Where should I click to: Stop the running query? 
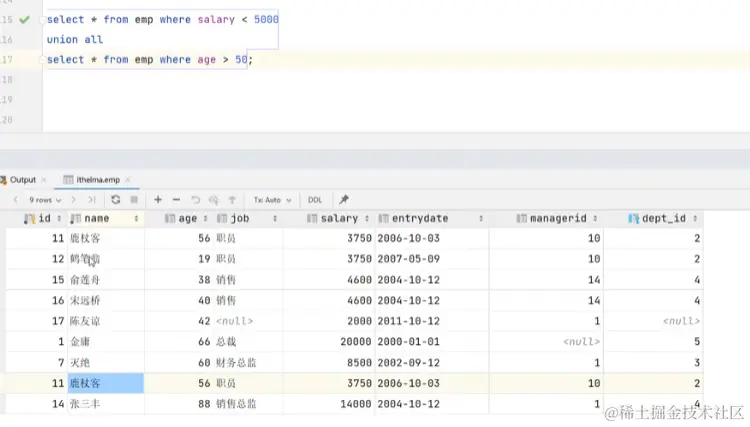coord(134,200)
